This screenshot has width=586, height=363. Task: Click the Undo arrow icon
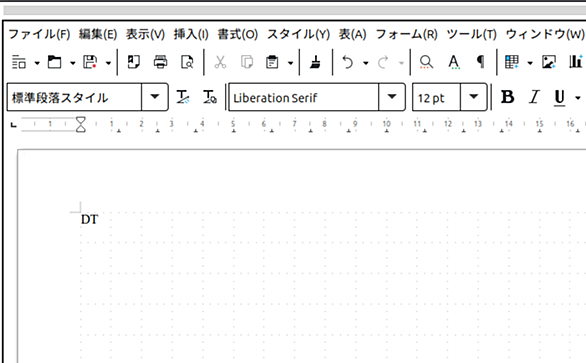[x=348, y=62]
